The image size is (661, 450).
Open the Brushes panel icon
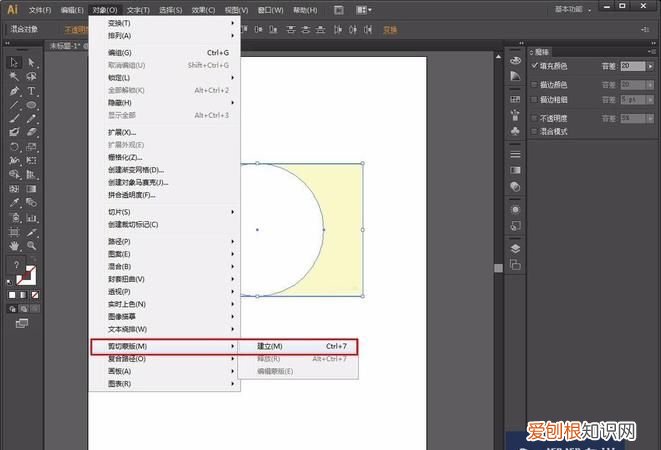pos(515,115)
